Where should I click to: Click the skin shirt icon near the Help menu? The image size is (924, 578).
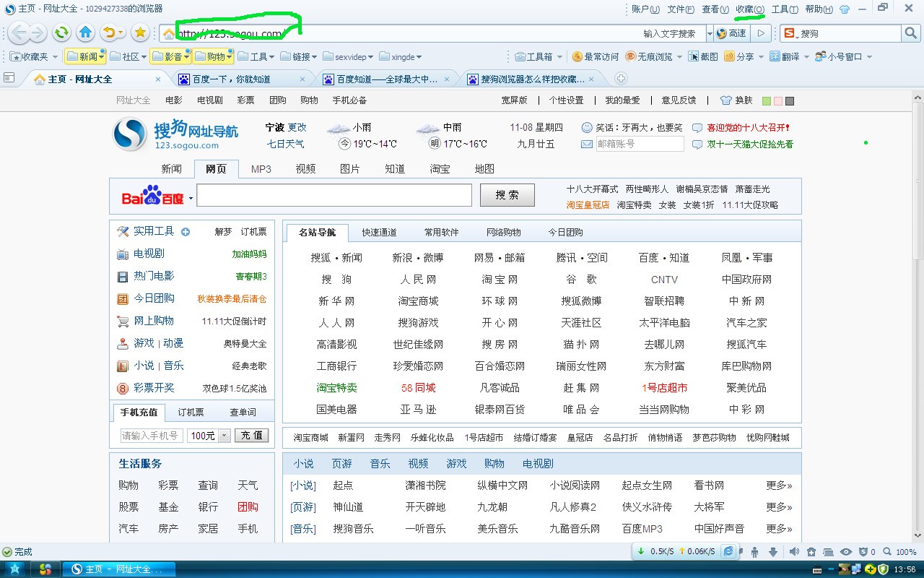pyautogui.click(x=845, y=9)
